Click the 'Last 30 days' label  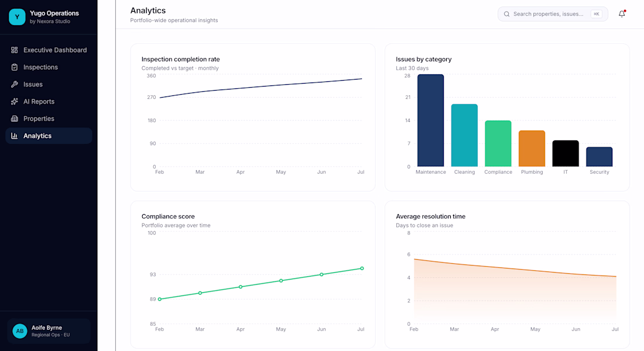(412, 68)
